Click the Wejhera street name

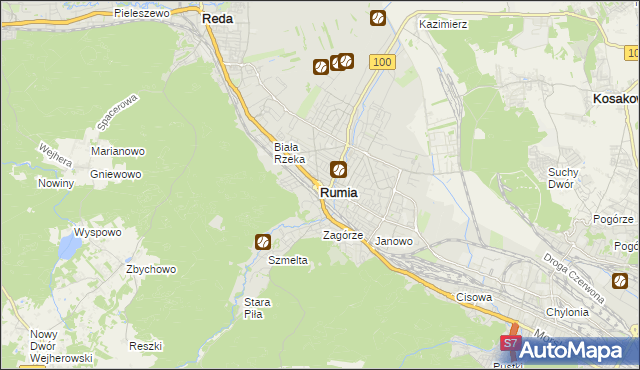pyautogui.click(x=56, y=155)
